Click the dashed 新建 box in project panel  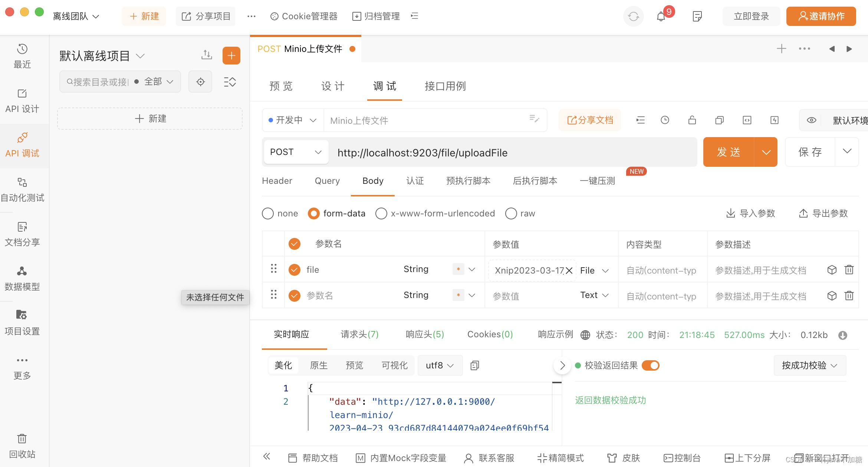150,119
